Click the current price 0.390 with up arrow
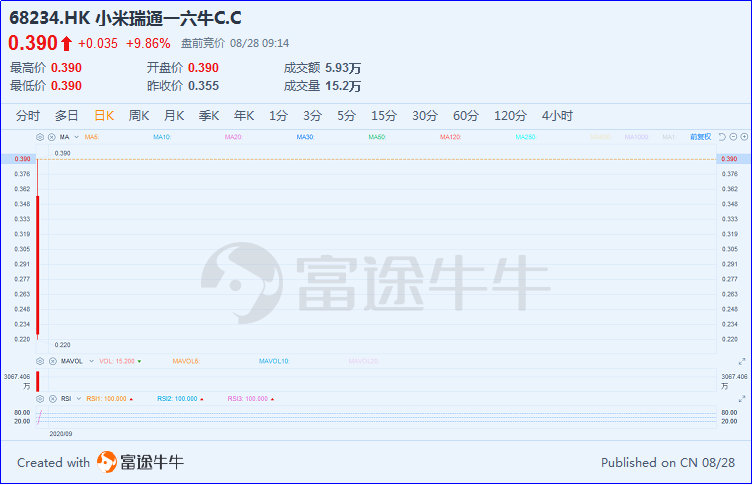The width and height of the screenshot is (753, 485). coord(40,43)
